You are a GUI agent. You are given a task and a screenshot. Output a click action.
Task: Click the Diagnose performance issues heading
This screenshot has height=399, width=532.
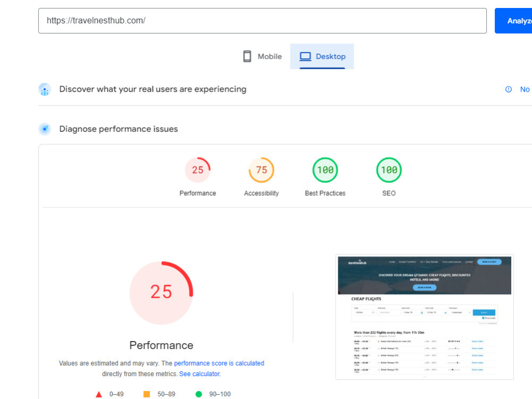(119, 129)
